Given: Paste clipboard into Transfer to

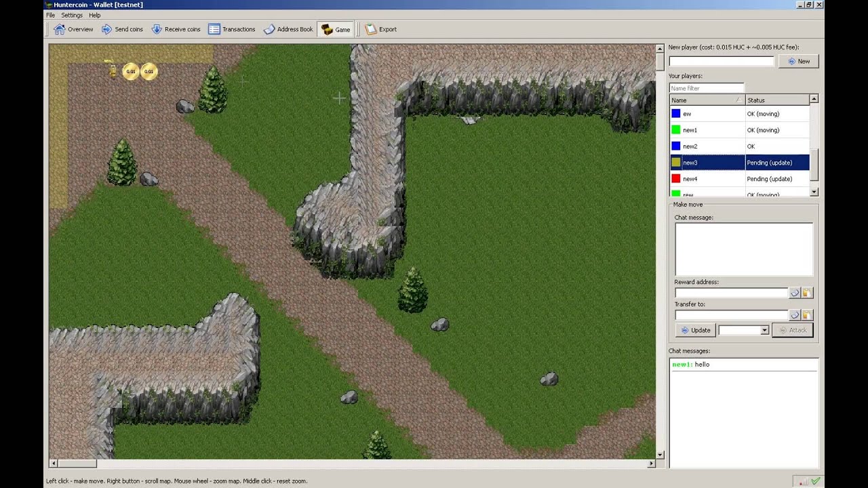Looking at the screenshot, I should click(807, 315).
